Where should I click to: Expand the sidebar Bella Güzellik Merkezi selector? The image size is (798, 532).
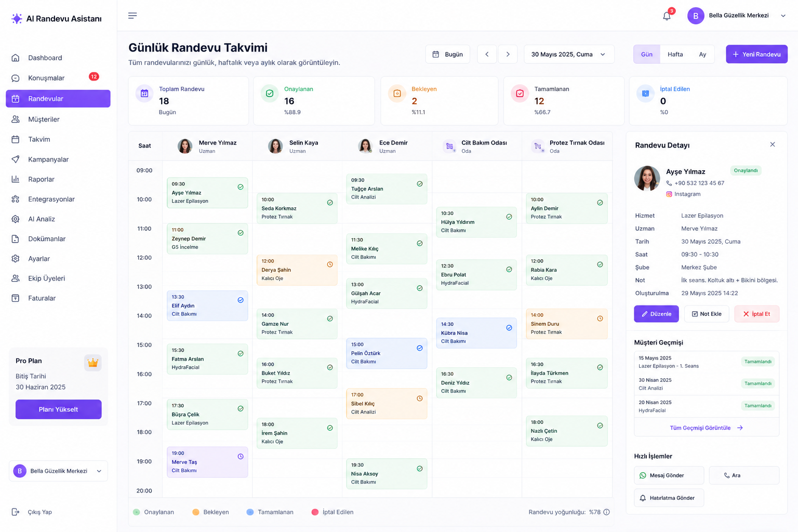click(58, 471)
